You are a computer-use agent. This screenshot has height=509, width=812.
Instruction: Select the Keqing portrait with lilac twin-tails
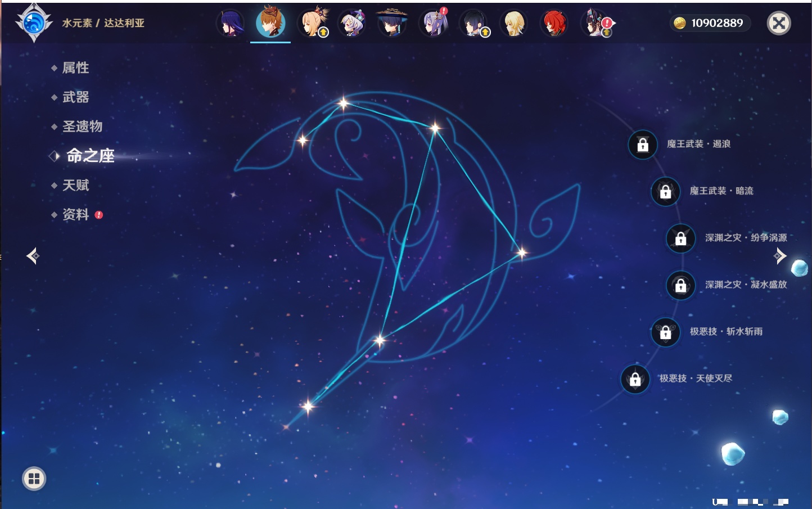(433, 24)
